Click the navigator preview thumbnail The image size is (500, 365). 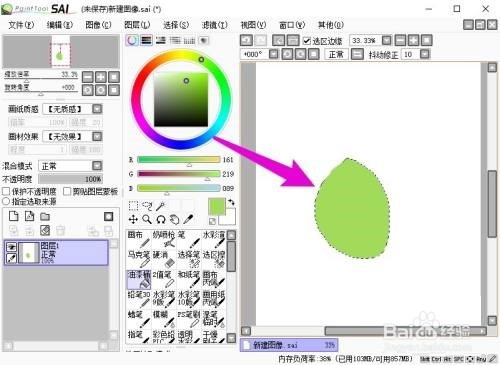61,51
